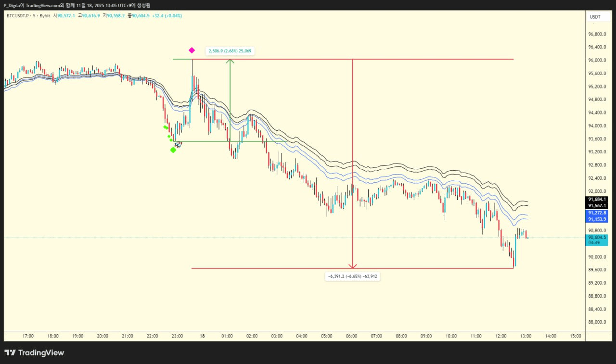Screen dimensions: 616x364
Task: Select the 2,506.9 (2.68%) measurement label
Action: 230,50
